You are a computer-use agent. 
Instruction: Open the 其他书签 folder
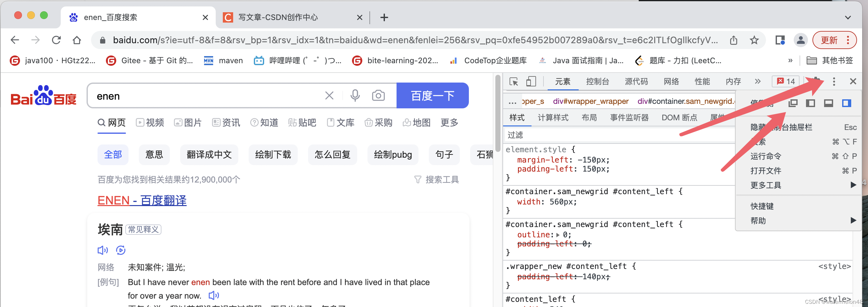(x=830, y=60)
